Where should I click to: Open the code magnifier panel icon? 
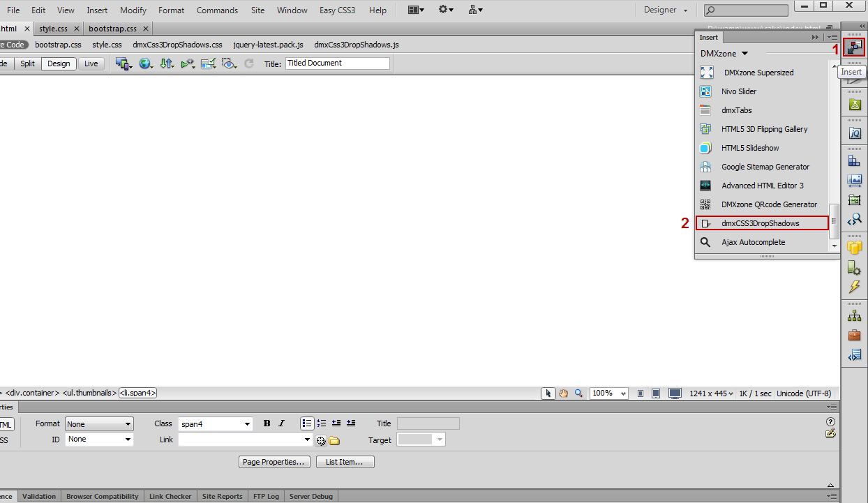[x=854, y=220]
